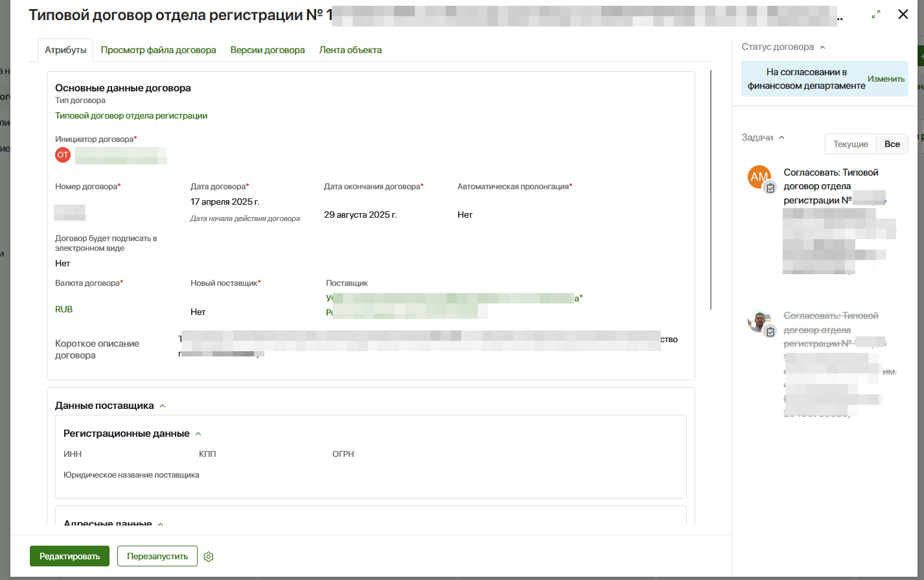
Task: Click the expand fullscreen arrows icon
Action: pyautogui.click(x=876, y=14)
